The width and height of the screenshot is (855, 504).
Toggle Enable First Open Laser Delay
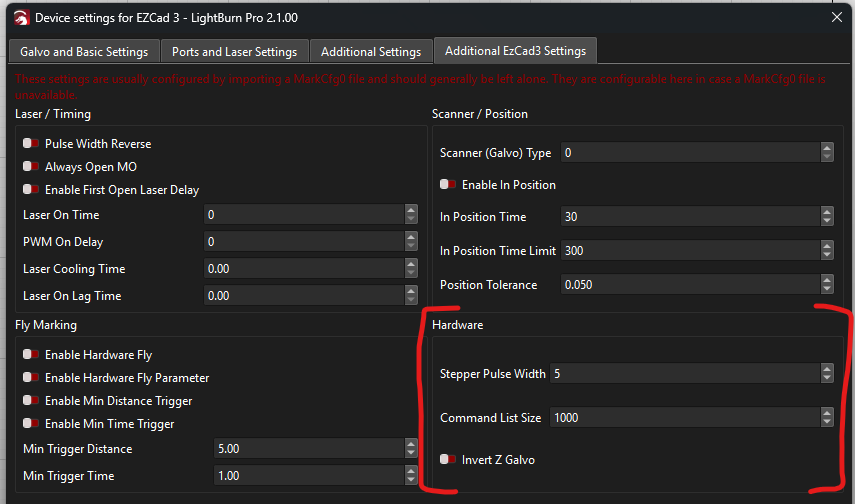(31, 189)
